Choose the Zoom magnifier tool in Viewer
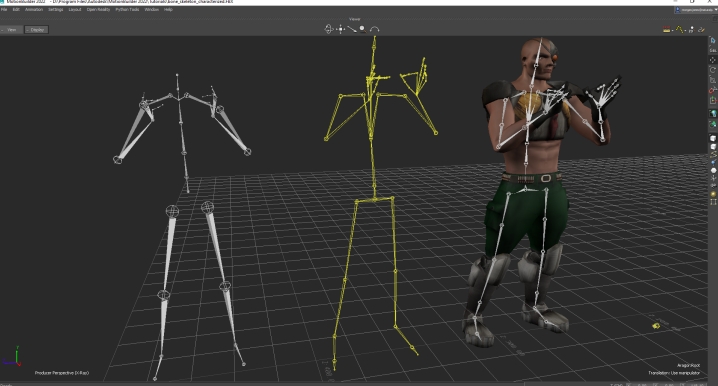 click(x=363, y=29)
